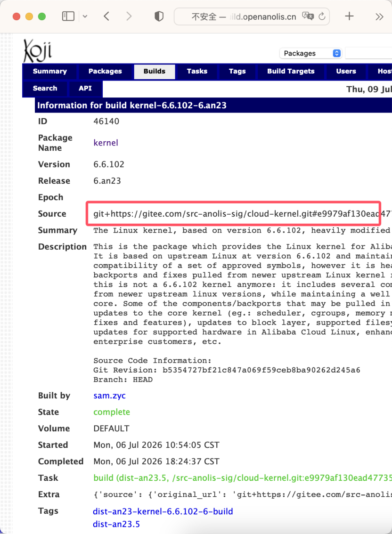Click the version value 6.6.102
392x534 pixels.
coord(109,164)
